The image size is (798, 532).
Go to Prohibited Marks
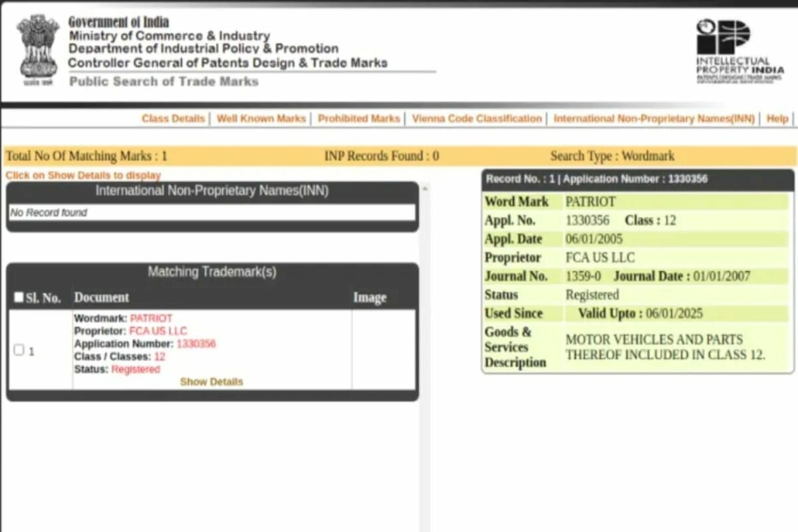pyautogui.click(x=359, y=118)
